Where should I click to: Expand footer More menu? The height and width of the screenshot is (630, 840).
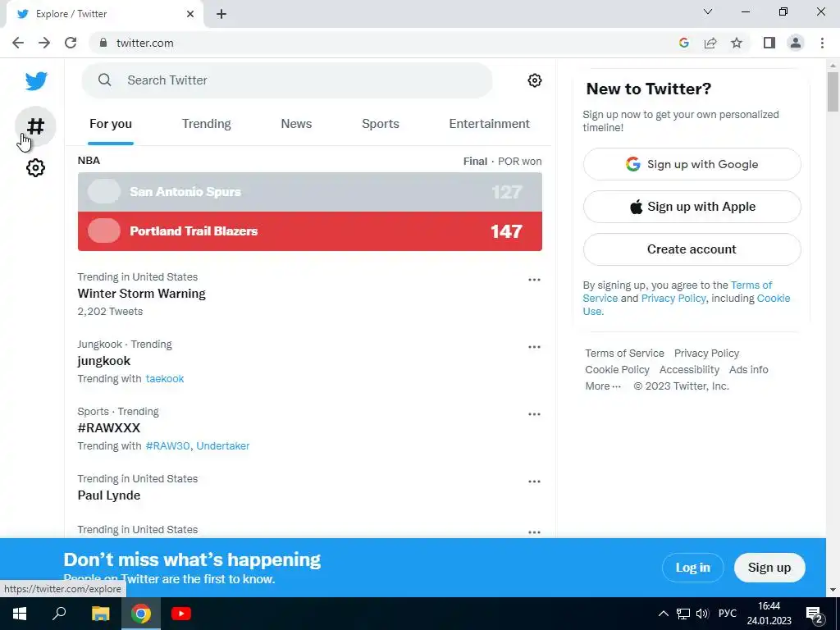603,386
